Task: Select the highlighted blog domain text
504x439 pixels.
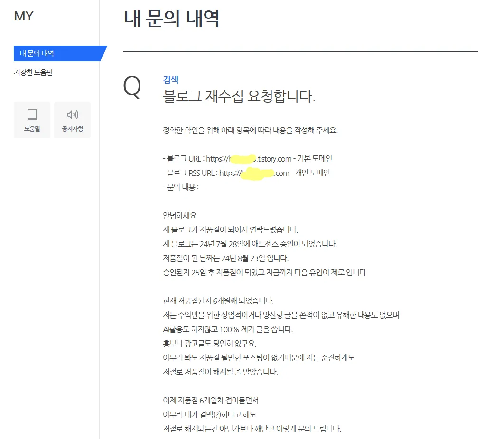Action: pyautogui.click(x=245, y=158)
